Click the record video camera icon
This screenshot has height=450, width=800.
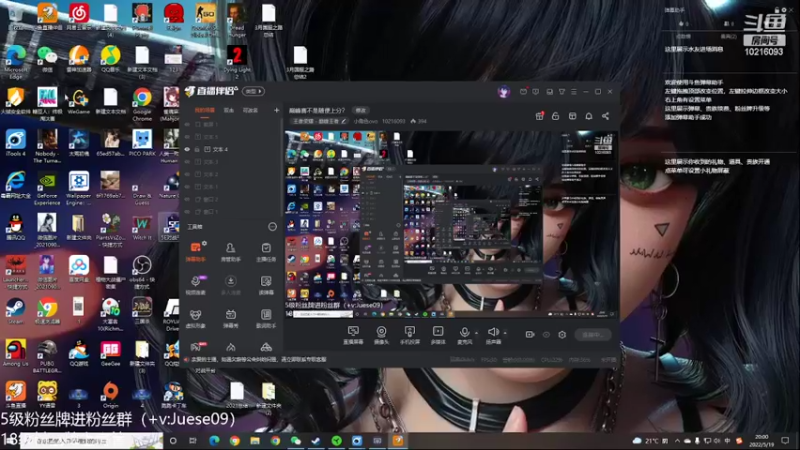click(530, 335)
